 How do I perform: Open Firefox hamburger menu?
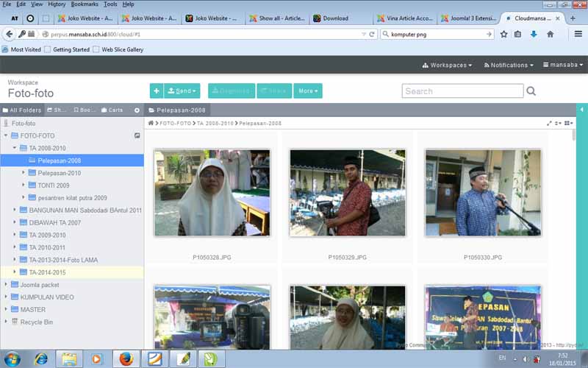tap(578, 34)
